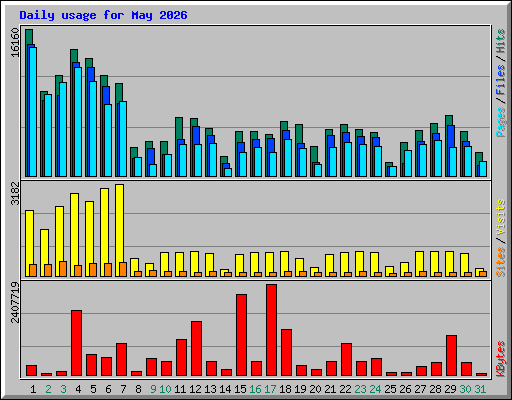Viewport: 512px width, 400px height.
Task: Click day 14 on the date axis
Action: pyautogui.click(x=225, y=389)
